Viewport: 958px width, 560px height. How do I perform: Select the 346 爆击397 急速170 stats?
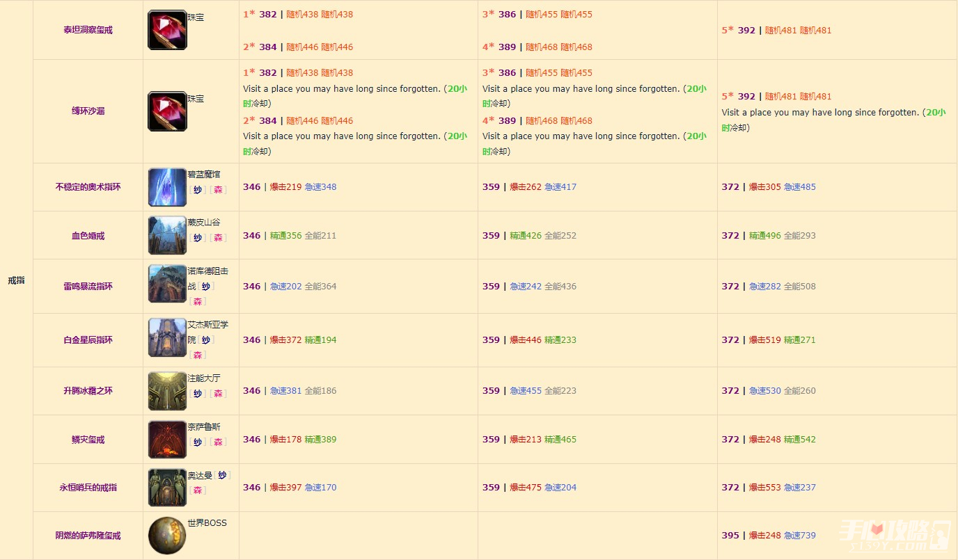(290, 487)
